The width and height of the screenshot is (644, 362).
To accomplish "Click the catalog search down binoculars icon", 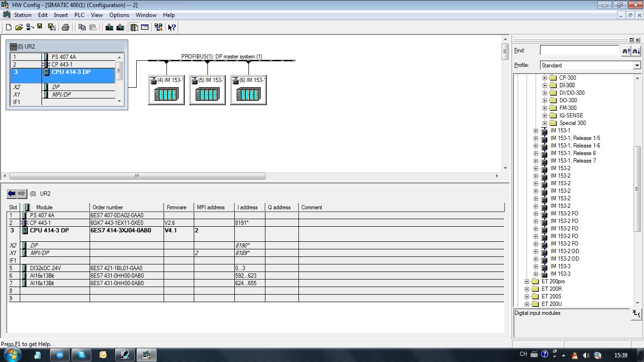I will (636, 50).
